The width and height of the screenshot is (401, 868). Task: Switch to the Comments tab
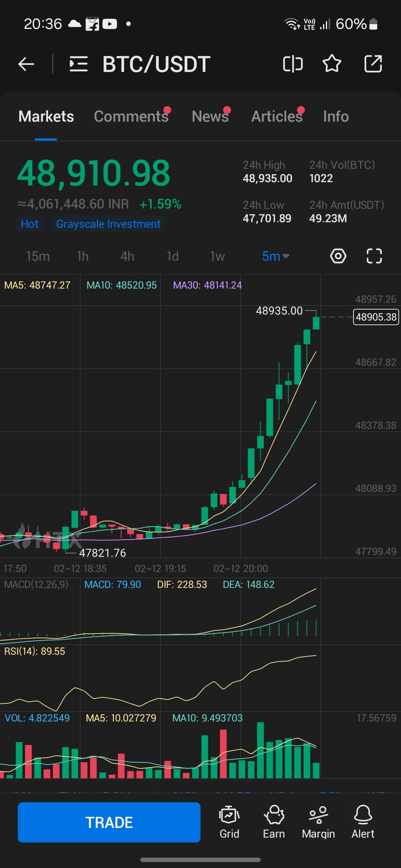[x=131, y=116]
